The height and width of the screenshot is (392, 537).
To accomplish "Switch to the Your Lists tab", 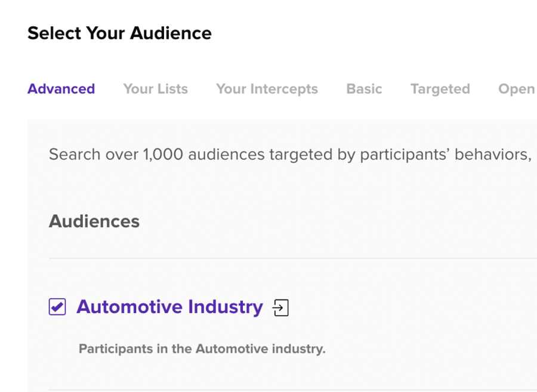I will 156,89.
